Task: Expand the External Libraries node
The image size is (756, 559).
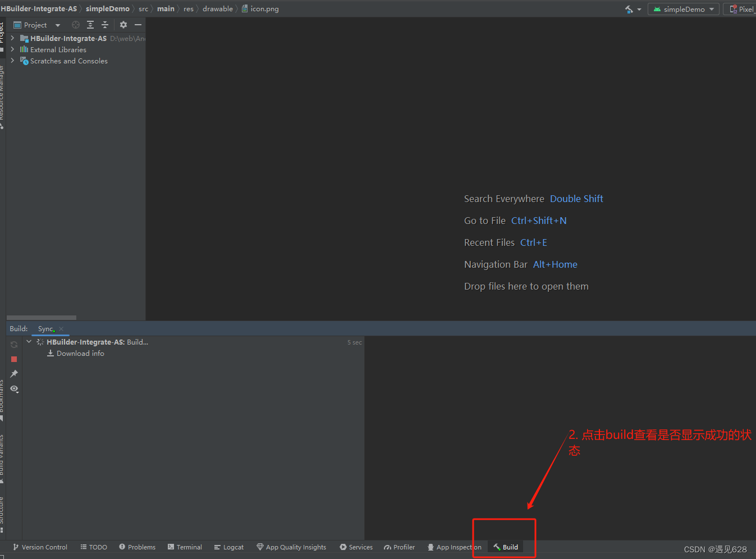Action: (x=12, y=49)
